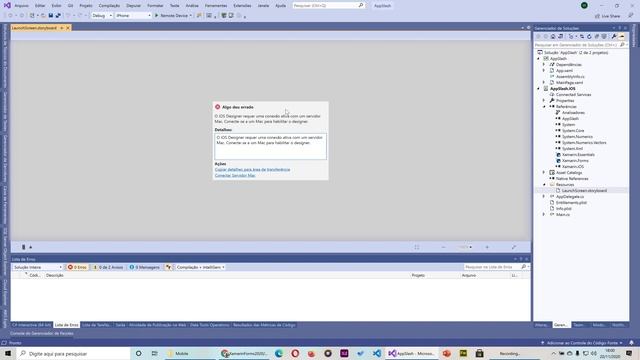Screen dimensions: 640x360
Task: Open the Solução Inteira scope dropdown
Action: [x=37, y=267]
